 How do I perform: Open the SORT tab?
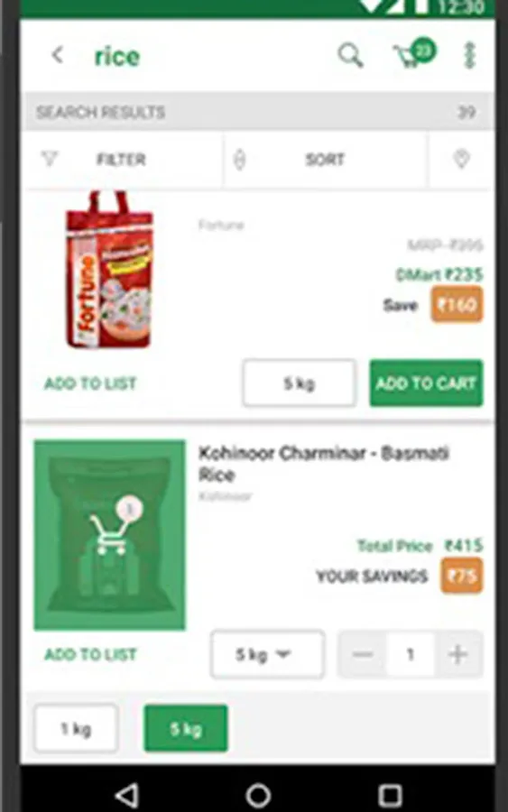pyautogui.click(x=325, y=160)
